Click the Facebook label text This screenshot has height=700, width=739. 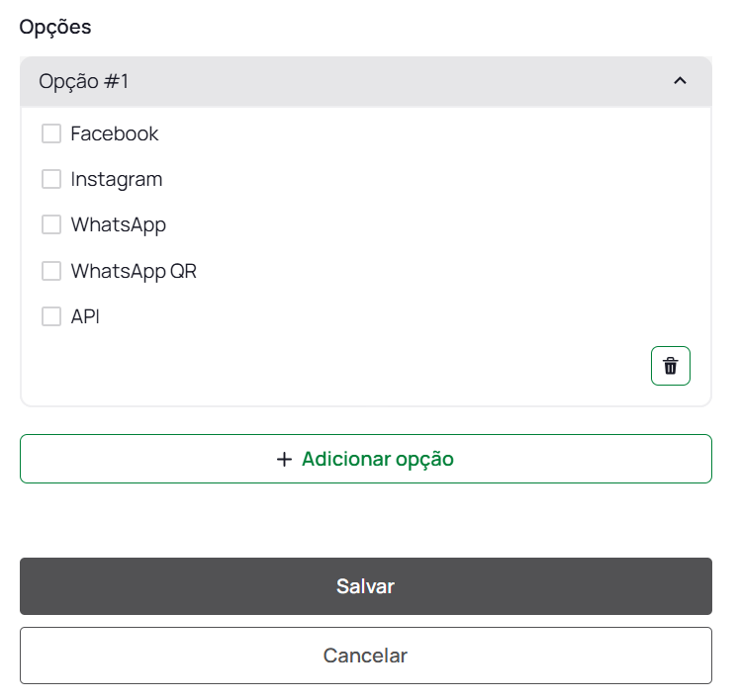coord(115,133)
